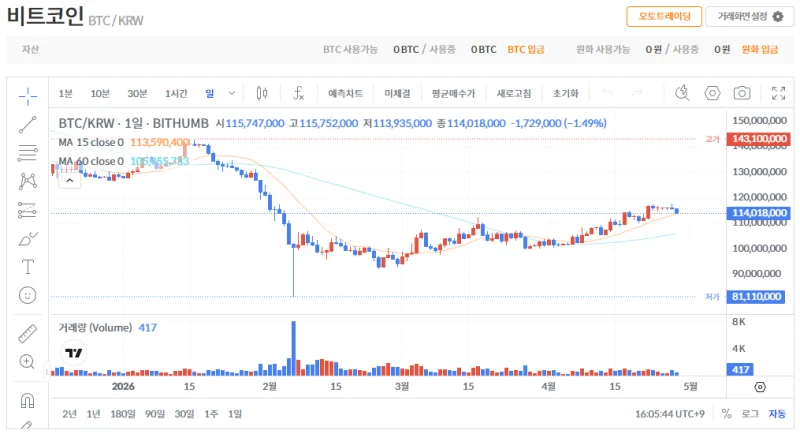
Task: Select the crosshair cursor tool
Action: click(x=28, y=96)
